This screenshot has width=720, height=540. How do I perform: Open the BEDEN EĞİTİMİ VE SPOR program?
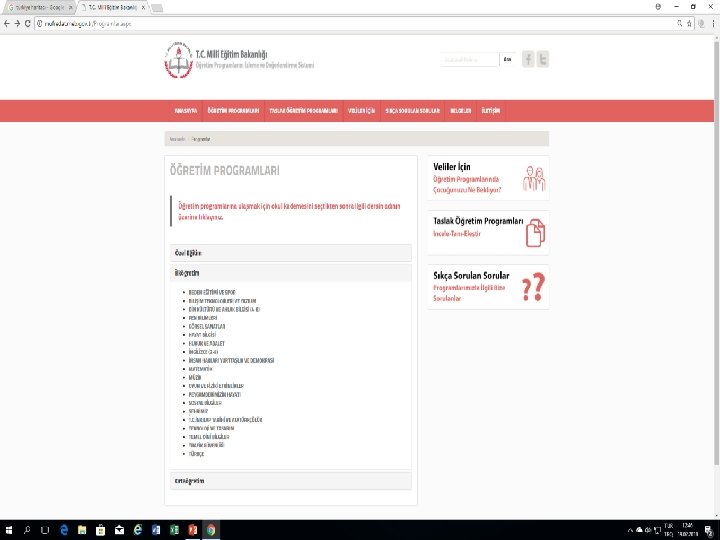212,292
